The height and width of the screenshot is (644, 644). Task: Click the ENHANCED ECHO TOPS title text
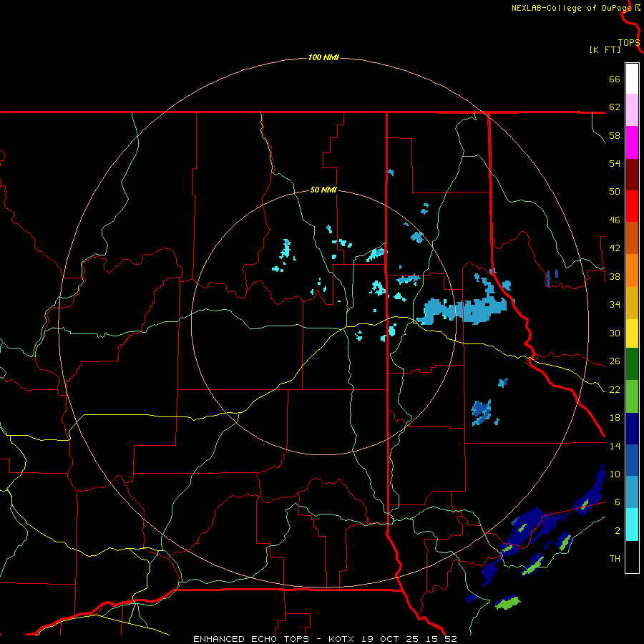pos(251,639)
